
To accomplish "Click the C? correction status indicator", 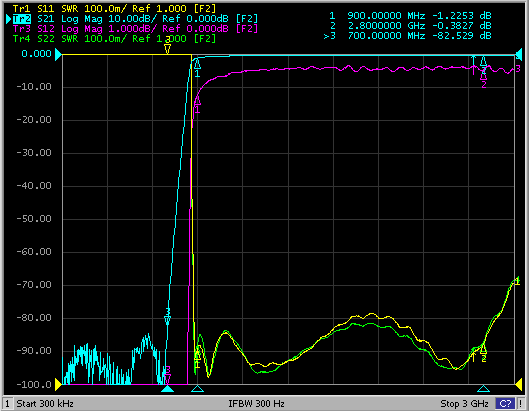I will tap(505, 404).
